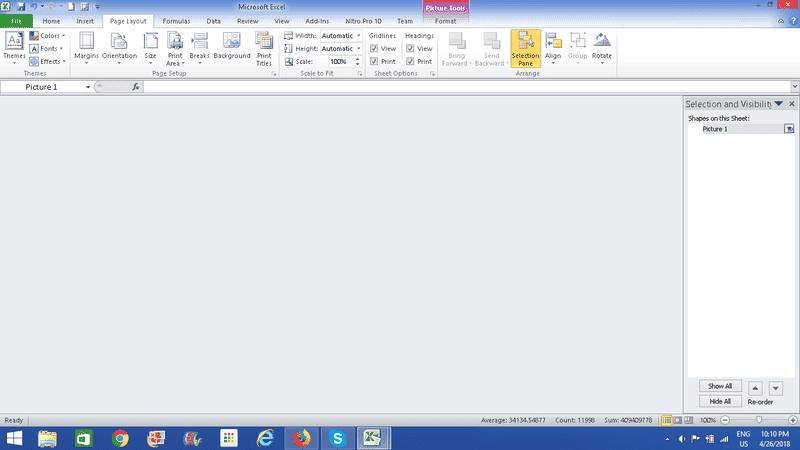Switch to Page Layout view

[x=678, y=420]
